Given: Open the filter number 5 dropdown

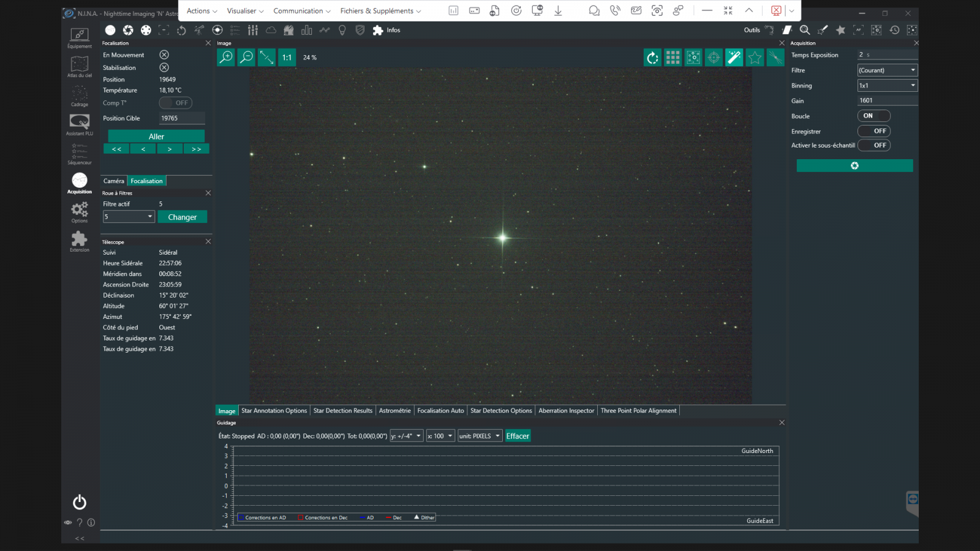Looking at the screenshot, I should [129, 217].
